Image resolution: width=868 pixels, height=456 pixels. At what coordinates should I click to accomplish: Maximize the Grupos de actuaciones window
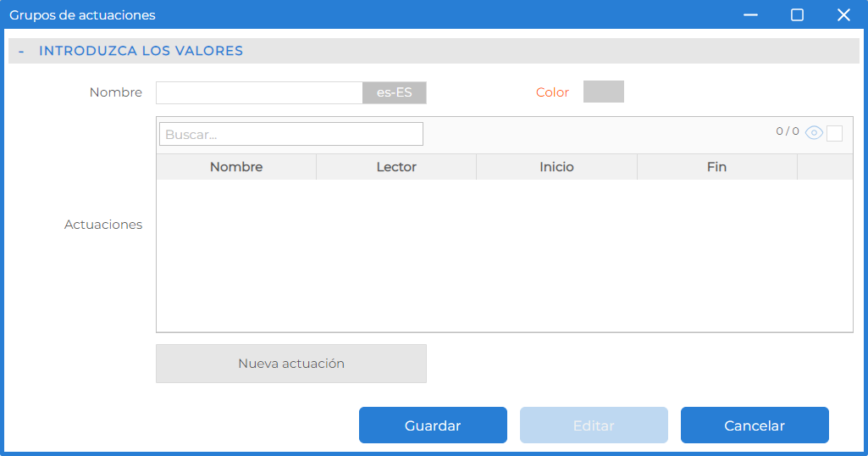click(797, 15)
